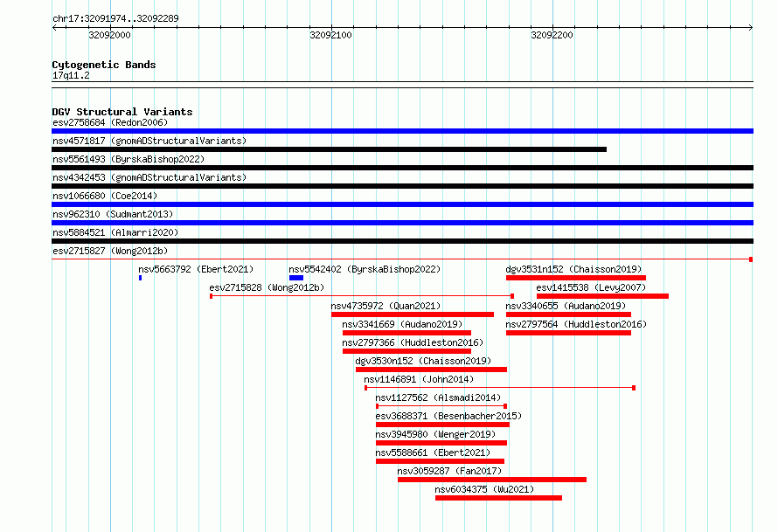Click nsv5663792 (Ebert2021) label
The height and width of the screenshot is (532, 778).
coord(196,269)
